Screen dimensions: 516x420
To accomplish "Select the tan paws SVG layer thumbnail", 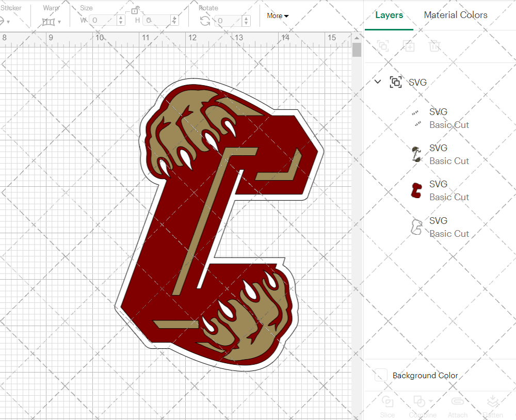I will (416, 154).
